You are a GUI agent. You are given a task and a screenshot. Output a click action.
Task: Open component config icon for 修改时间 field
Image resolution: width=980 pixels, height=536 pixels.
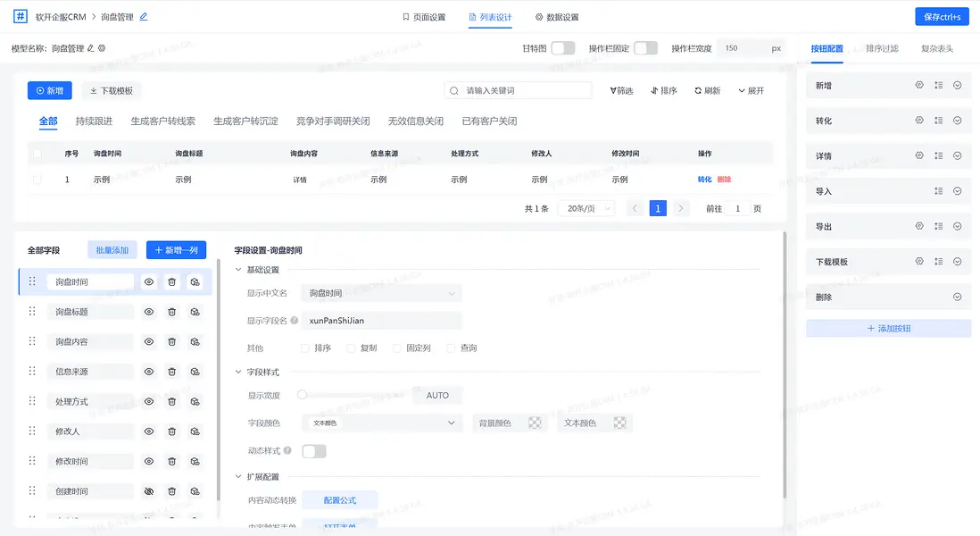click(x=195, y=462)
